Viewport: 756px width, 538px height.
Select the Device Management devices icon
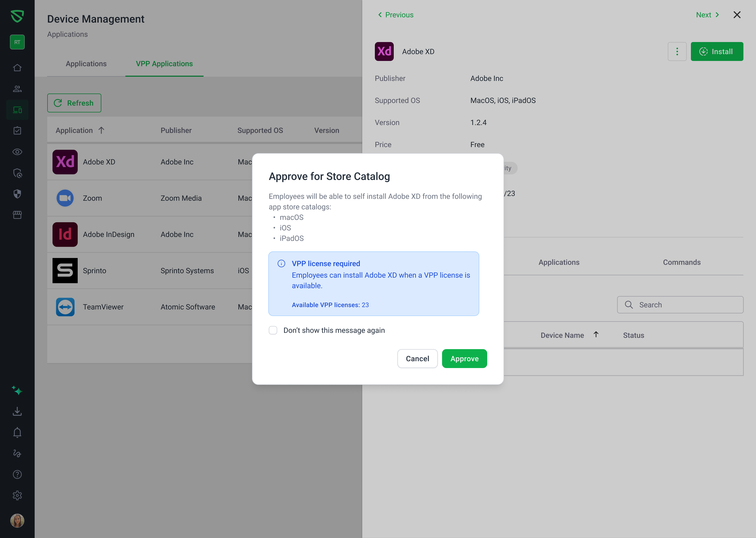(17, 110)
